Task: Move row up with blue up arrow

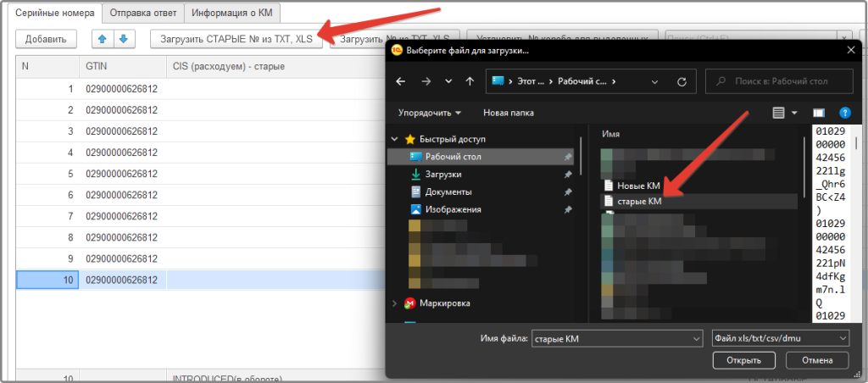Action: (103, 39)
